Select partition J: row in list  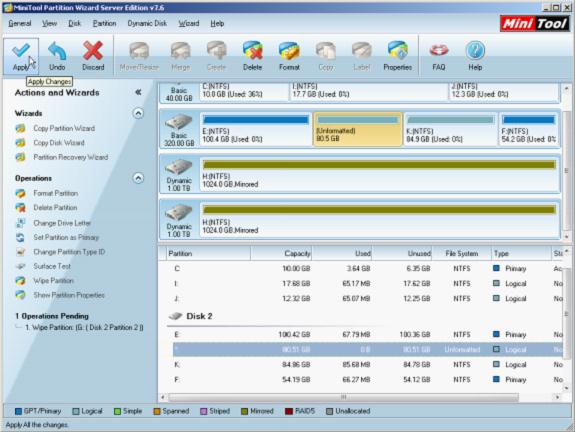(367, 299)
